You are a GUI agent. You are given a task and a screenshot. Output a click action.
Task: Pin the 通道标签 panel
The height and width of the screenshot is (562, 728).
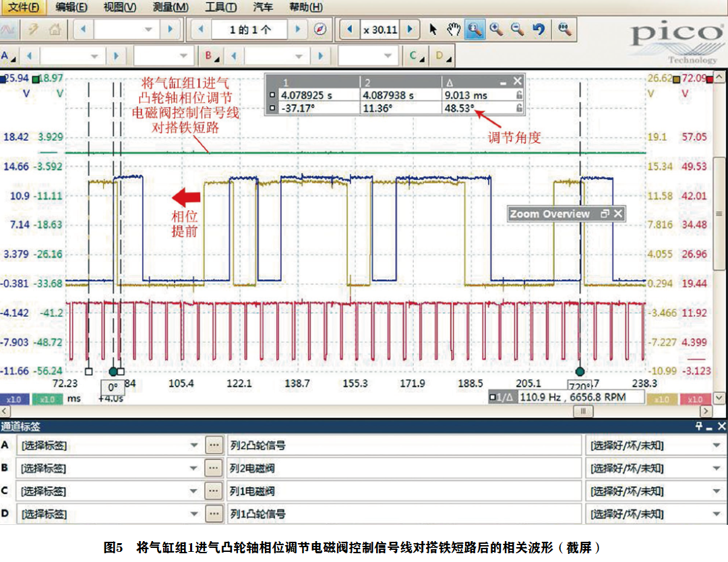(x=699, y=426)
